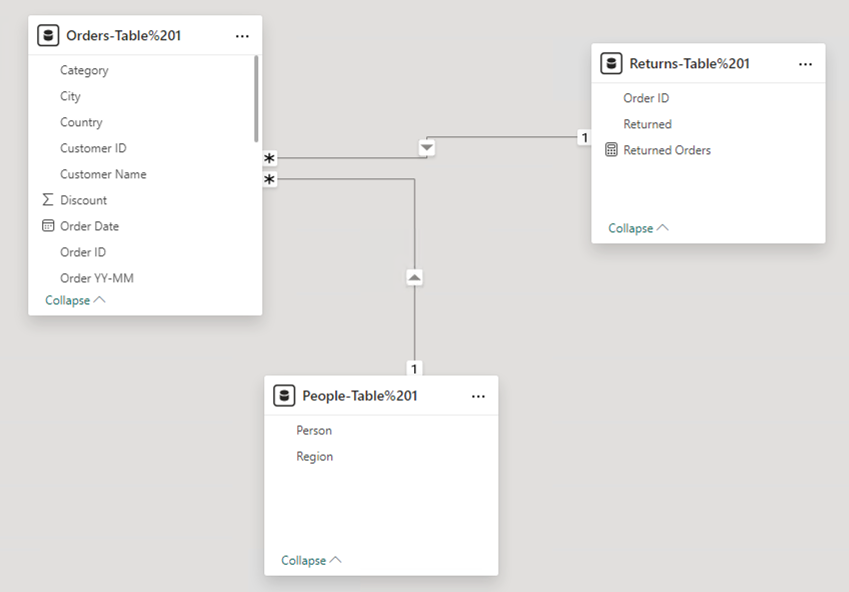849x592 pixels.
Task: Select the Customer Name field
Action: click(x=101, y=173)
